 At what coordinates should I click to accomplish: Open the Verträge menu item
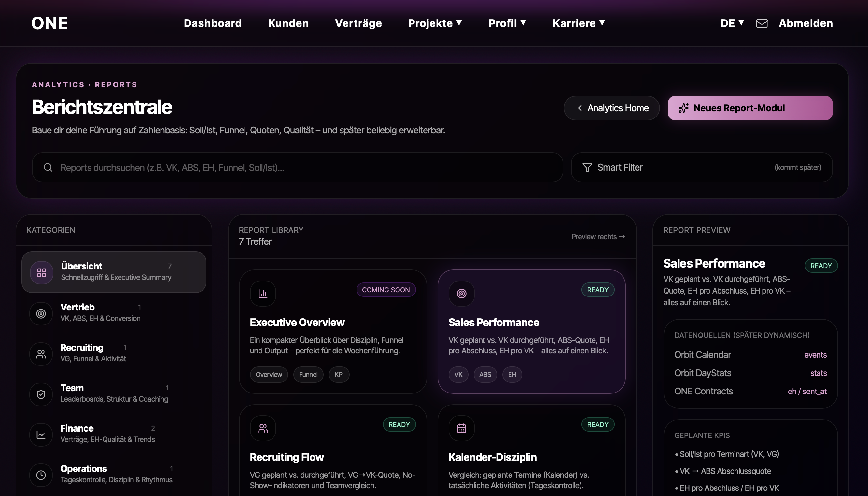[x=358, y=23]
